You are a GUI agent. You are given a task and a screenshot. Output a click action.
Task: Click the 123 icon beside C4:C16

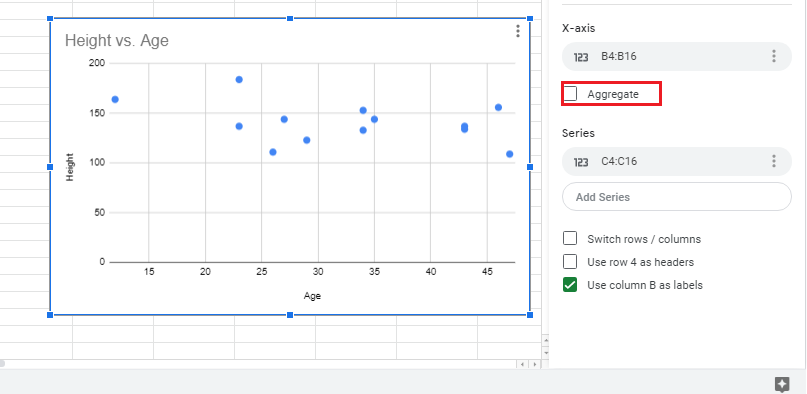(x=581, y=162)
